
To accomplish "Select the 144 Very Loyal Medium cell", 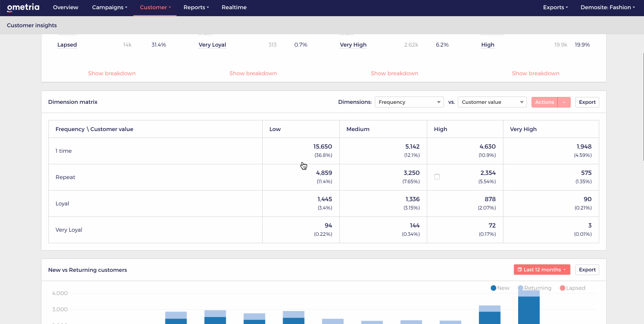I will (x=383, y=230).
